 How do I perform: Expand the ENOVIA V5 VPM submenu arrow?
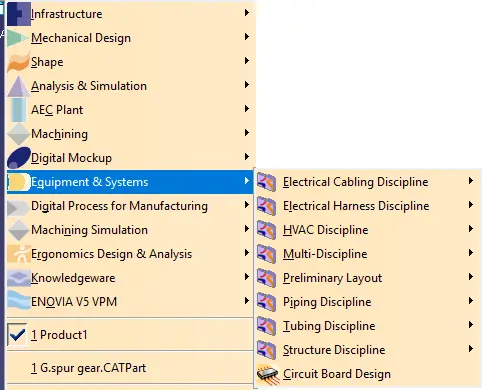pyautogui.click(x=247, y=301)
